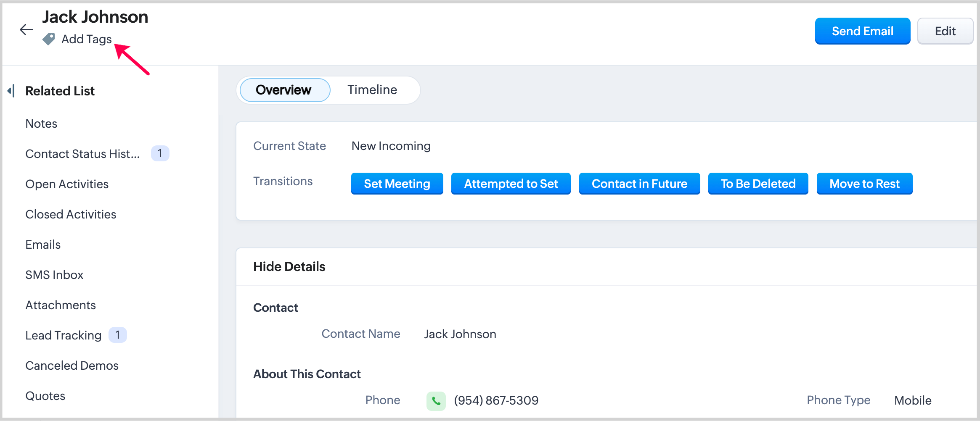The image size is (980, 421).
Task: Click the Set Meeting transition
Action: (397, 184)
